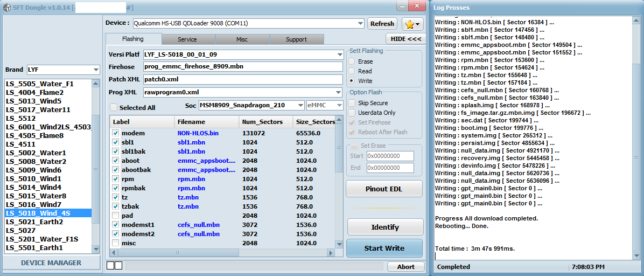This screenshot has height=276, width=644.
Task: Open the Soc MSM8909 dropdown
Action: pyautogui.click(x=300, y=105)
